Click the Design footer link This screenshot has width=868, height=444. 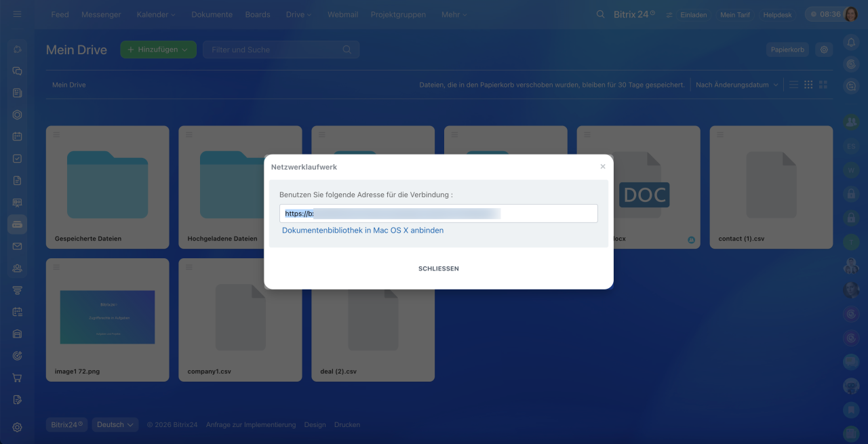[x=315, y=425]
